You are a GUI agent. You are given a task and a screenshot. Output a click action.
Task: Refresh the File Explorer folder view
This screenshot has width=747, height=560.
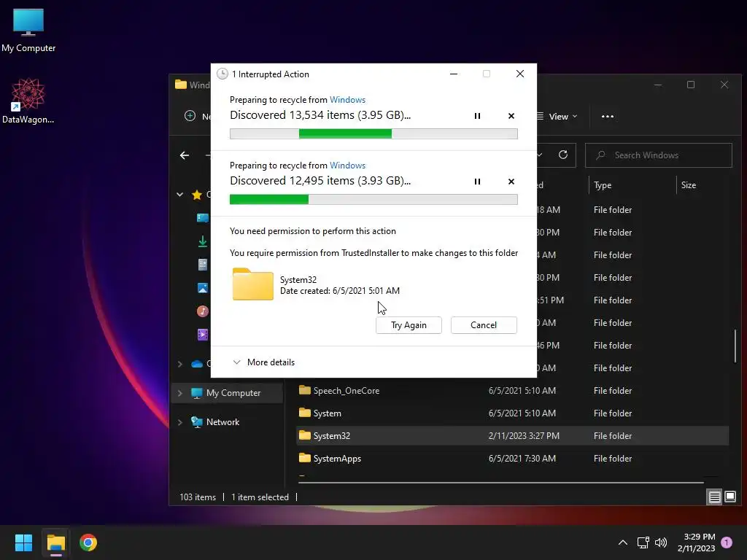pyautogui.click(x=562, y=155)
